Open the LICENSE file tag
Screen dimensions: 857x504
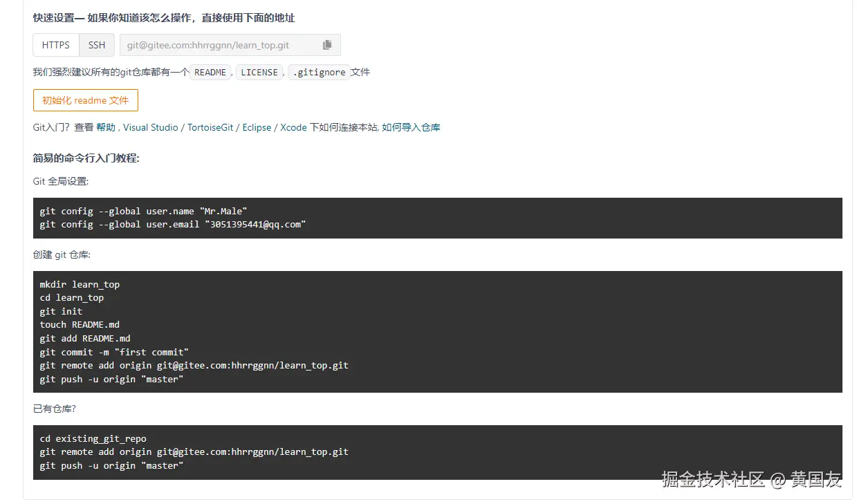click(x=259, y=72)
